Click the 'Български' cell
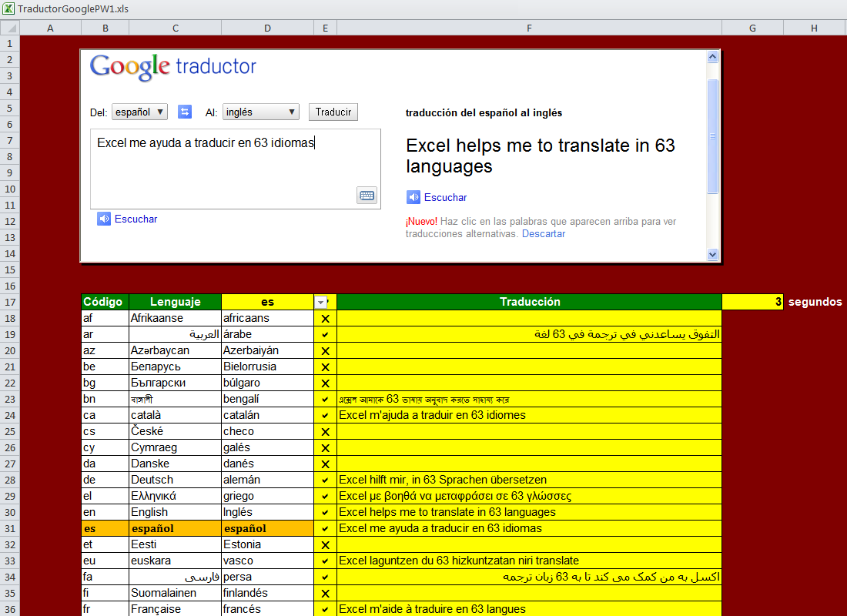The width and height of the screenshot is (847, 616). [175, 383]
